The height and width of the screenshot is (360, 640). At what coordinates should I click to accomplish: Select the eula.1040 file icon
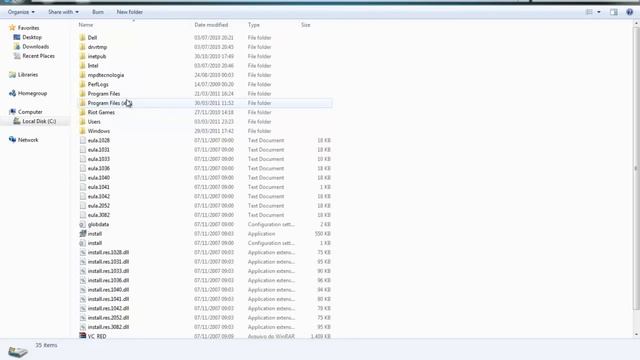pos(82,178)
